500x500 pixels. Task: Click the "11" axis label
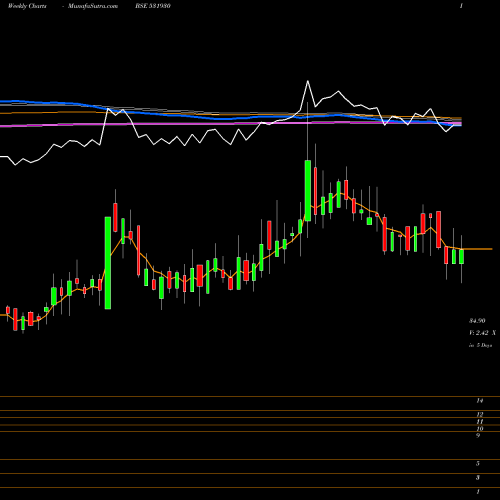480,422
